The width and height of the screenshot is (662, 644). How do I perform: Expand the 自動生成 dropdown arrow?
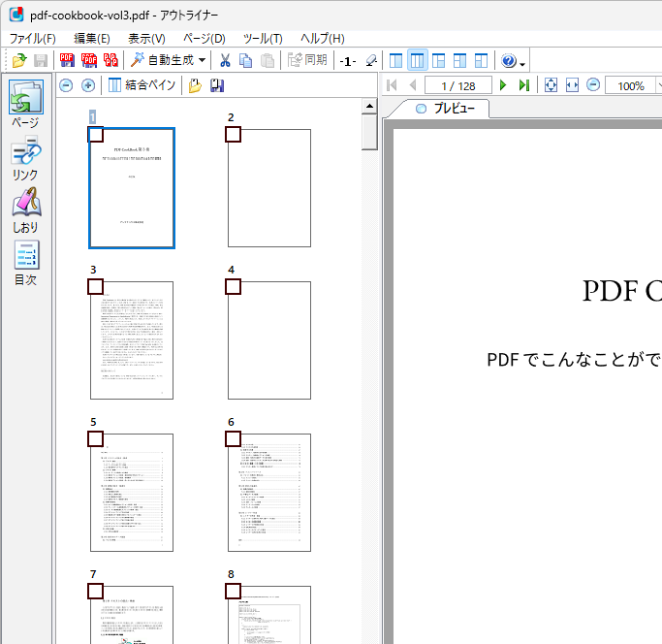pos(203,60)
